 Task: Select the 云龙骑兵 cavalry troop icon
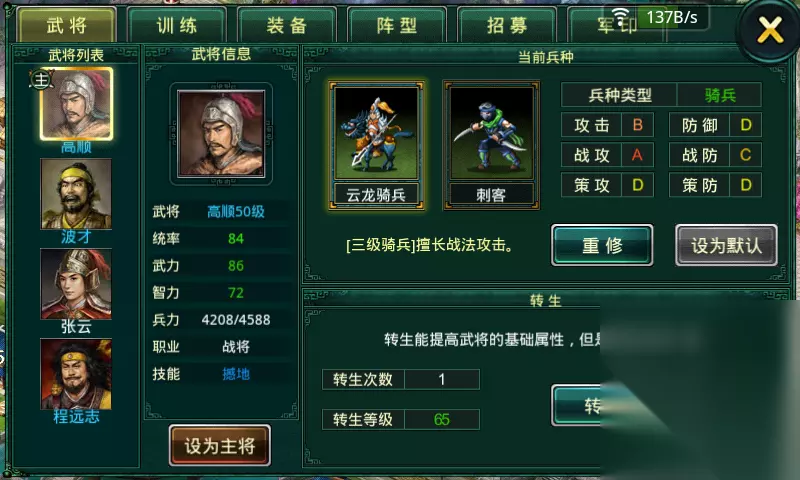[x=376, y=145]
